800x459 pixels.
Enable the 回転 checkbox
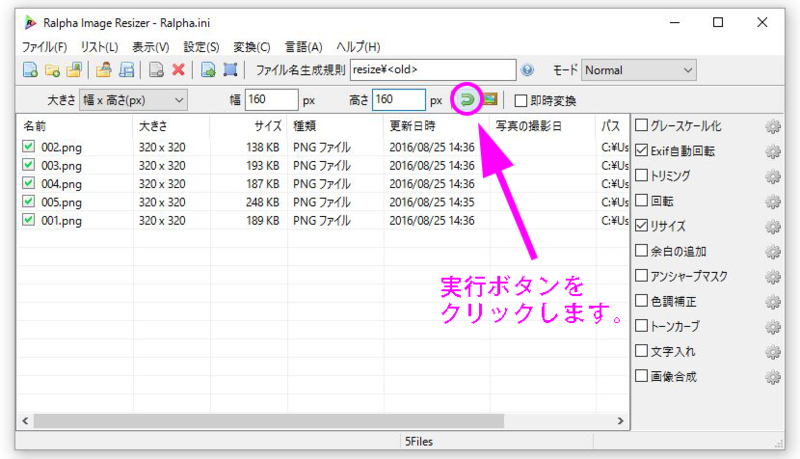click(x=641, y=200)
